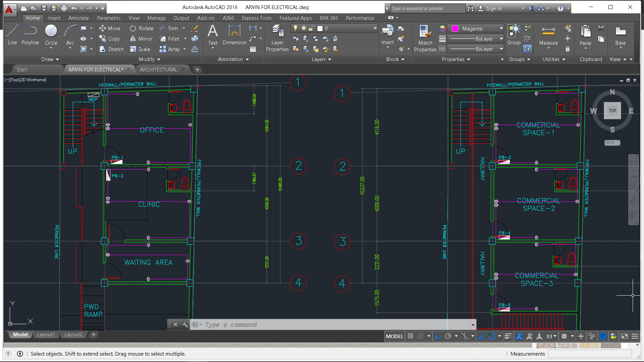Toggle drawing grid display in status bar
Viewport: 644px width, 362px height.
(x=411, y=336)
